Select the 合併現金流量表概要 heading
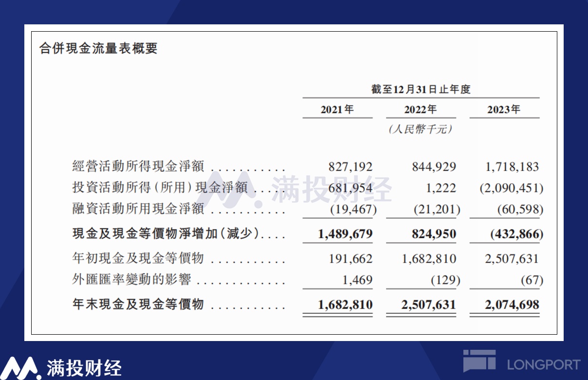The image size is (588, 380). click(98, 48)
